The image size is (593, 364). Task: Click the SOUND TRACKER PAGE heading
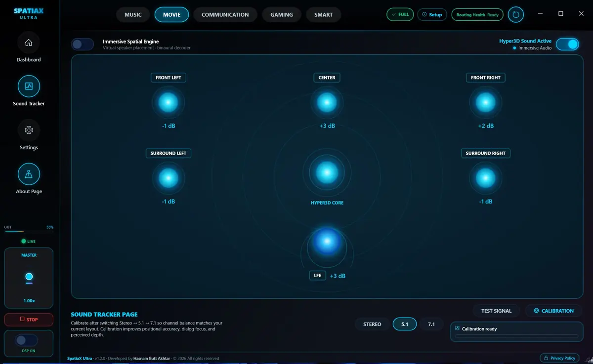(104, 314)
